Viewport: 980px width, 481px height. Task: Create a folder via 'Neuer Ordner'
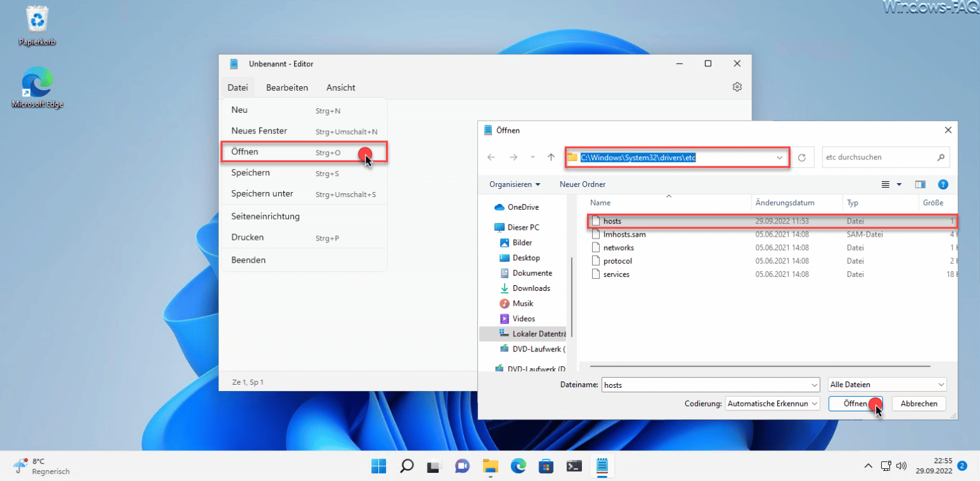582,184
